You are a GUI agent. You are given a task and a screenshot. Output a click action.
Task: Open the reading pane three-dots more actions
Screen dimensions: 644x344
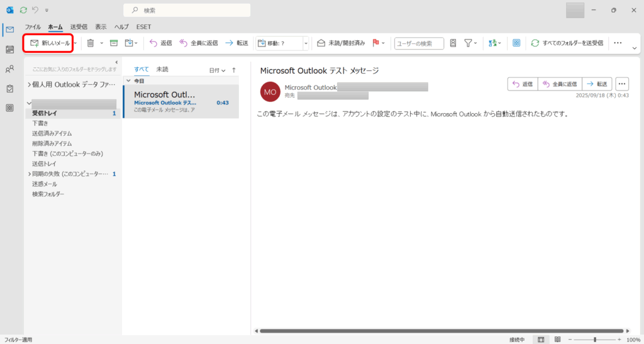click(622, 84)
